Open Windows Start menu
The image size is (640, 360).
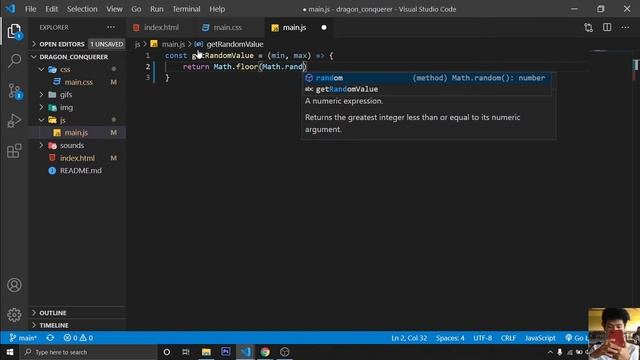[10, 352]
